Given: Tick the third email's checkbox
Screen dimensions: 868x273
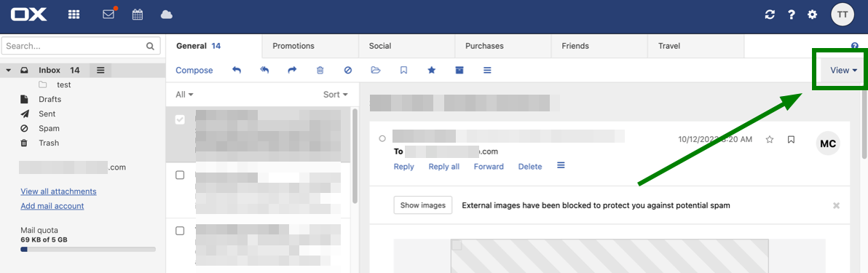Looking at the screenshot, I should click(x=180, y=231).
